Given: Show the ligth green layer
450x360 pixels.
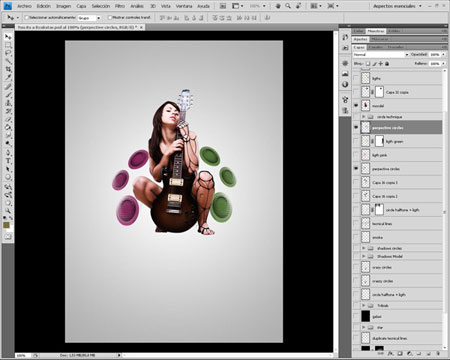Looking at the screenshot, I should [356, 141].
